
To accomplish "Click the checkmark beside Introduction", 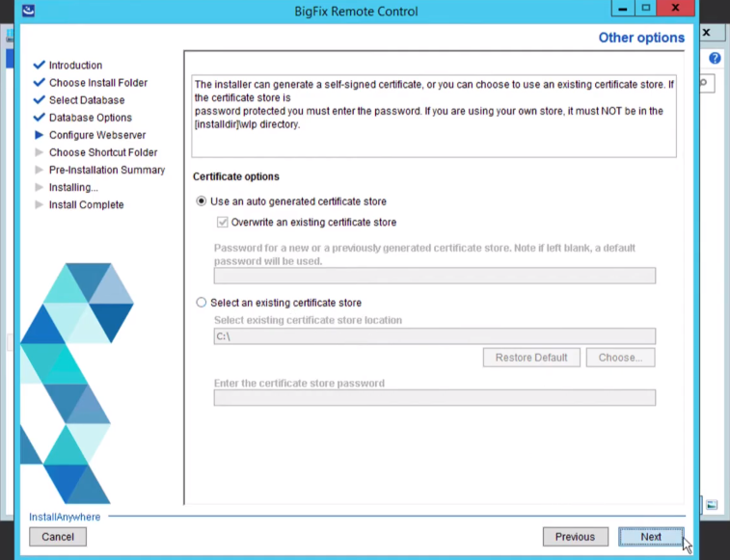I will (40, 65).
